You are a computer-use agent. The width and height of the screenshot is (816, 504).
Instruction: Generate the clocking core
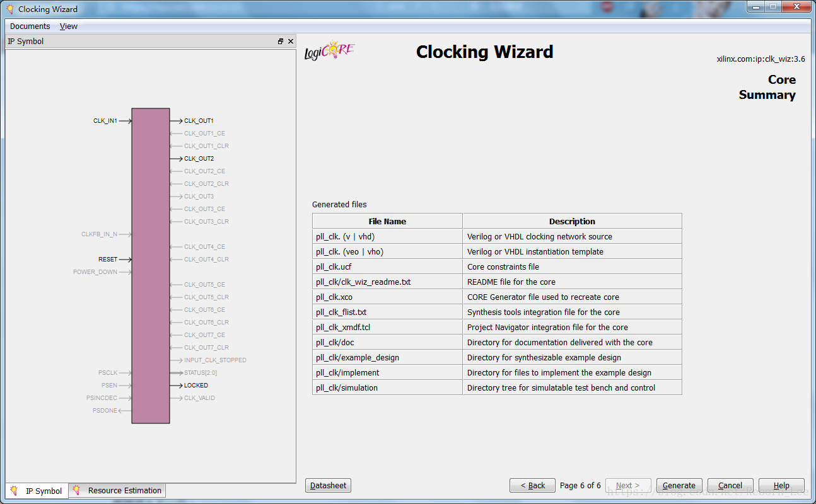click(x=679, y=485)
